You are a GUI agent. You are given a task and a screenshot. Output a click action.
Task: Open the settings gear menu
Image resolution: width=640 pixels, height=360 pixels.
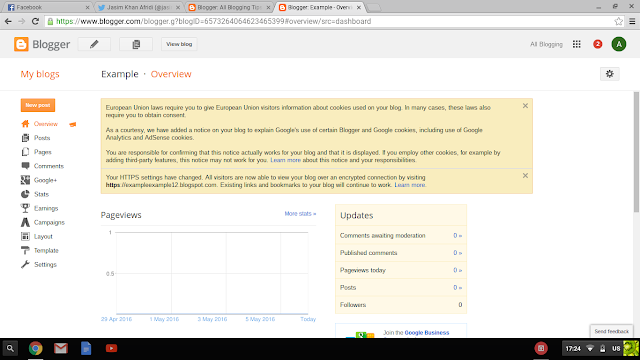coord(609,74)
